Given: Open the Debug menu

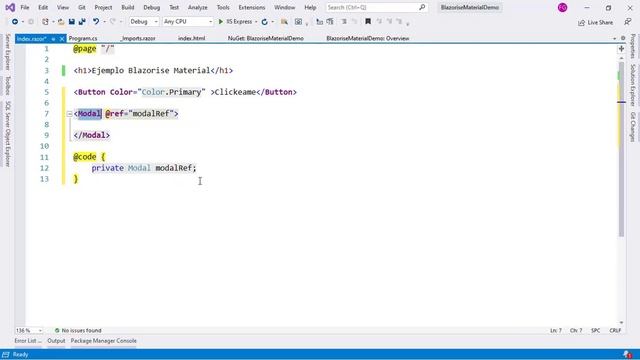Looking at the screenshot, I should [151, 7].
